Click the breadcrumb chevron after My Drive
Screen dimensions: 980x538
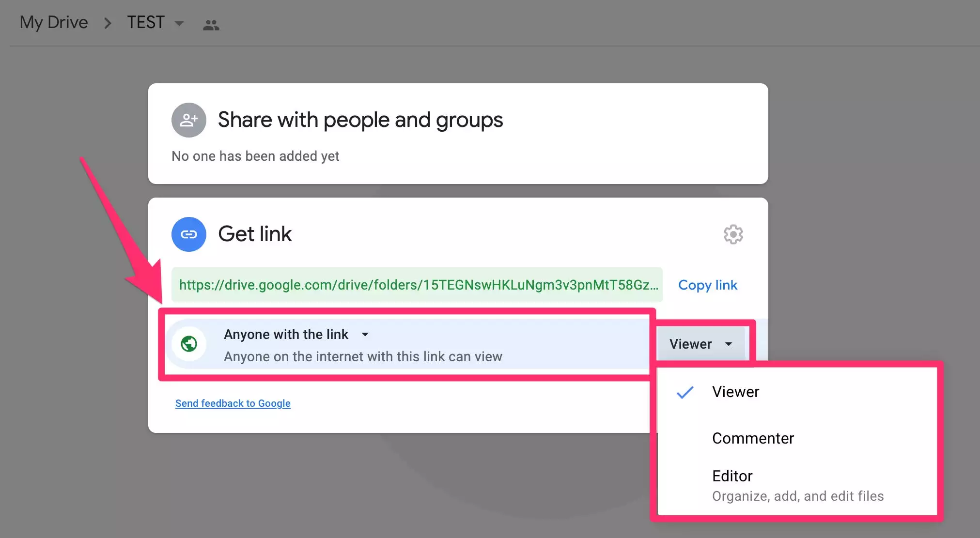pos(108,23)
